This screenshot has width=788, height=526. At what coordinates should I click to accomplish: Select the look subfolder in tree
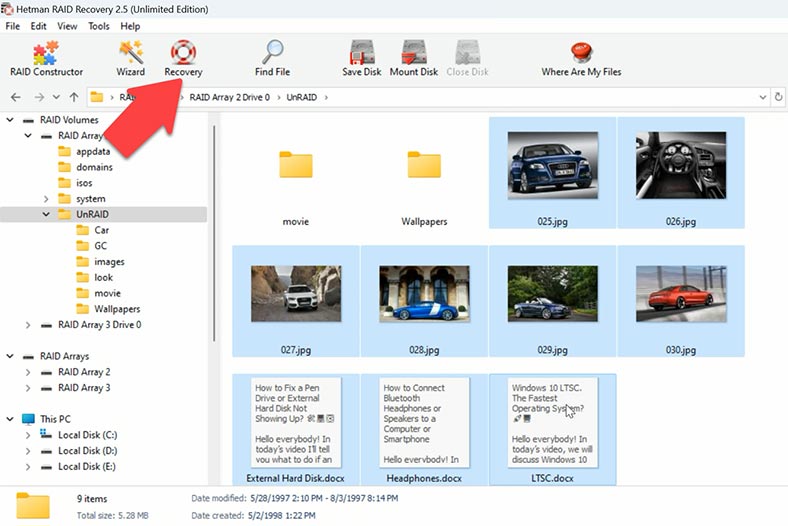tap(103, 277)
